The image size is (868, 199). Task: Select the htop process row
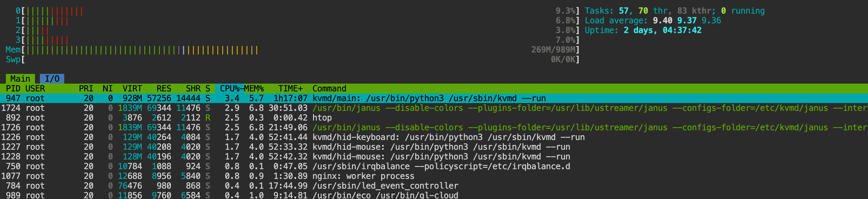(434, 118)
